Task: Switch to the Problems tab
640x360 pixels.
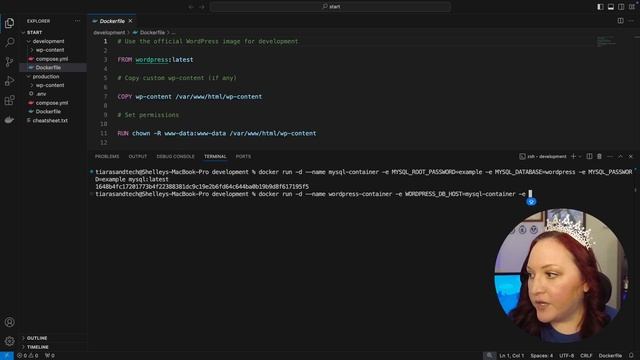Action: (107, 156)
